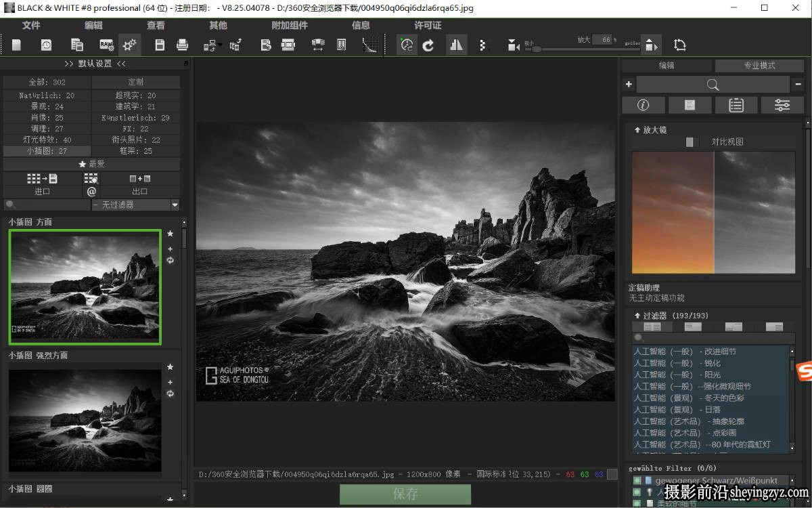Click the presets search field on left
Screen dimensions: 812x508
coord(47,205)
